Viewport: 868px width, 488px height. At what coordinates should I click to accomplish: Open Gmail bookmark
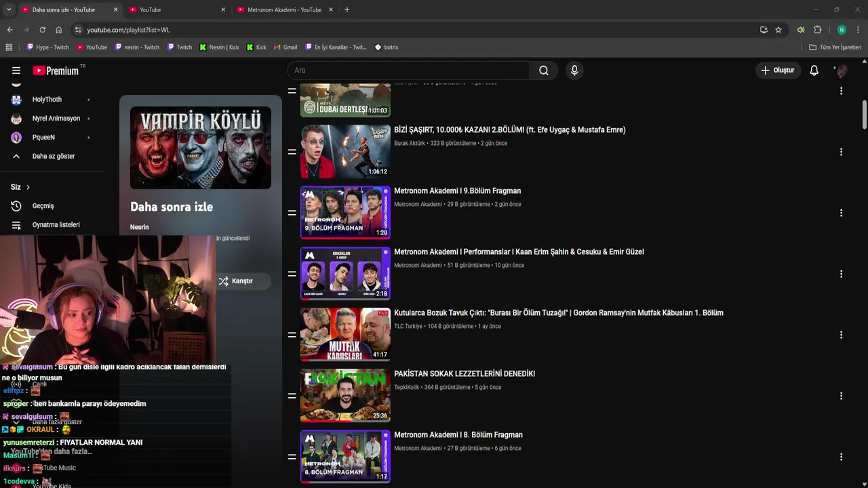pos(285,47)
